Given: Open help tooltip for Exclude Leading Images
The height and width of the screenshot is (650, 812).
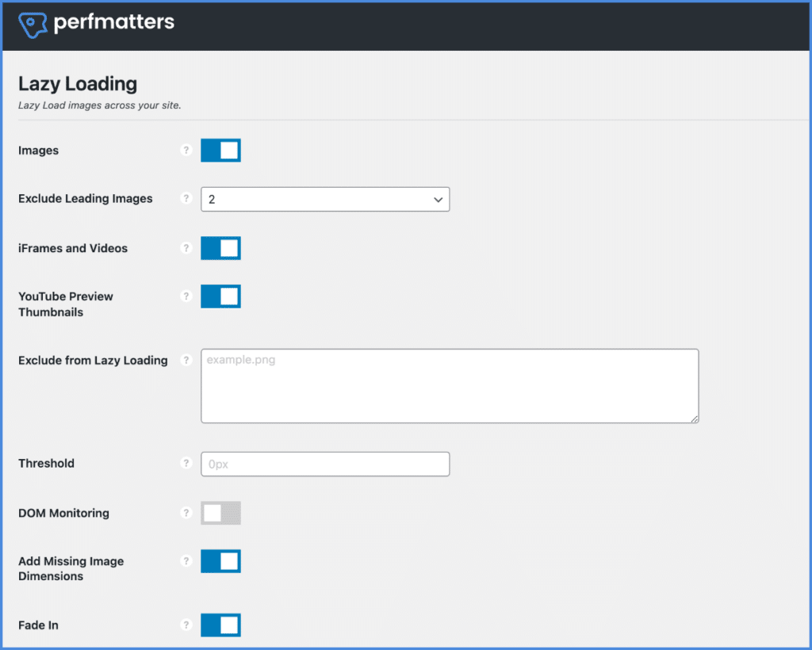Looking at the screenshot, I should 186,198.
